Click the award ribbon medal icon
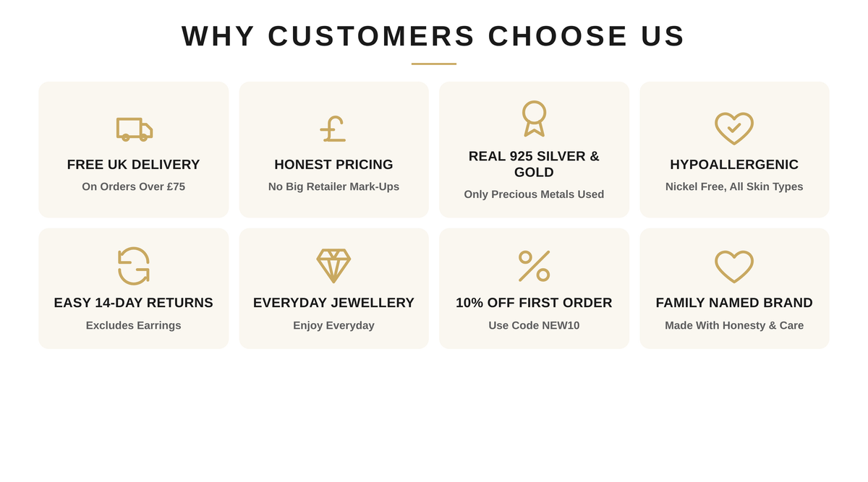 point(534,119)
